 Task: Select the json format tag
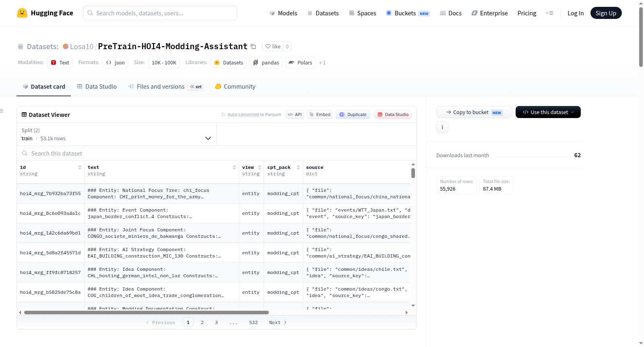point(116,62)
